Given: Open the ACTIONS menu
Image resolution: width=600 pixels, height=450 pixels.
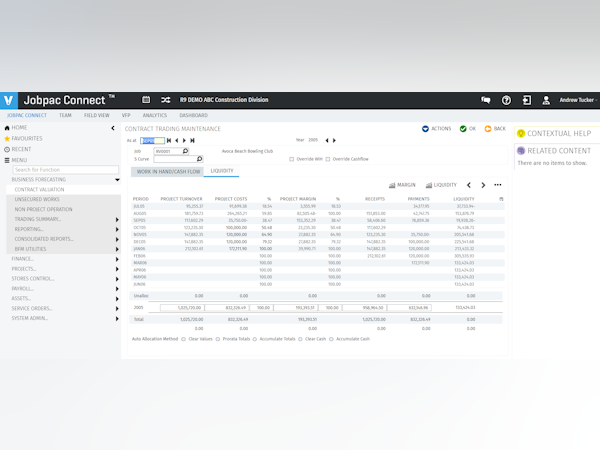Looking at the screenshot, I should click(437, 129).
